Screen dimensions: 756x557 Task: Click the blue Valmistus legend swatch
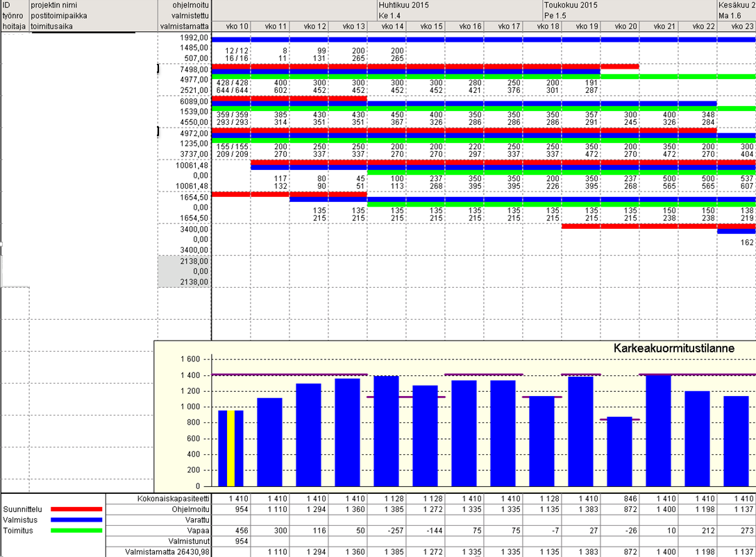click(76, 520)
